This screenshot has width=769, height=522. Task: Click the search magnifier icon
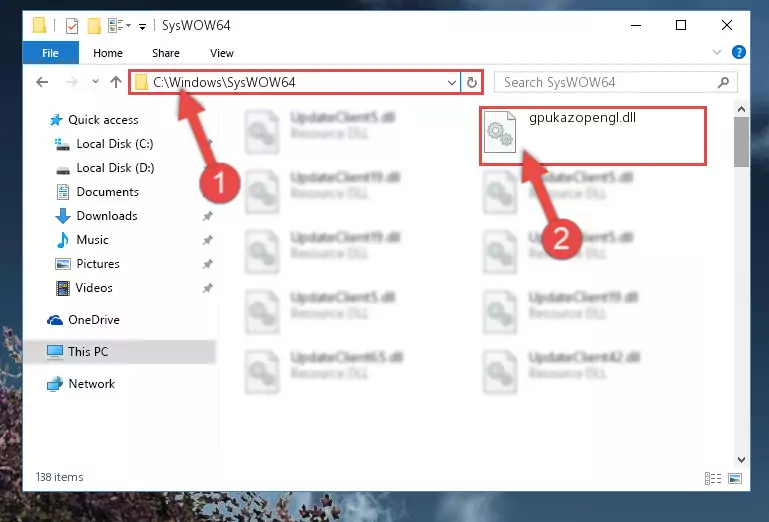pyautogui.click(x=723, y=82)
